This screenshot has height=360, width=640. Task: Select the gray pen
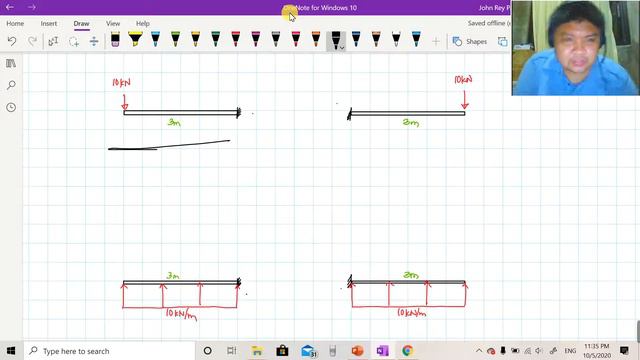click(276, 40)
